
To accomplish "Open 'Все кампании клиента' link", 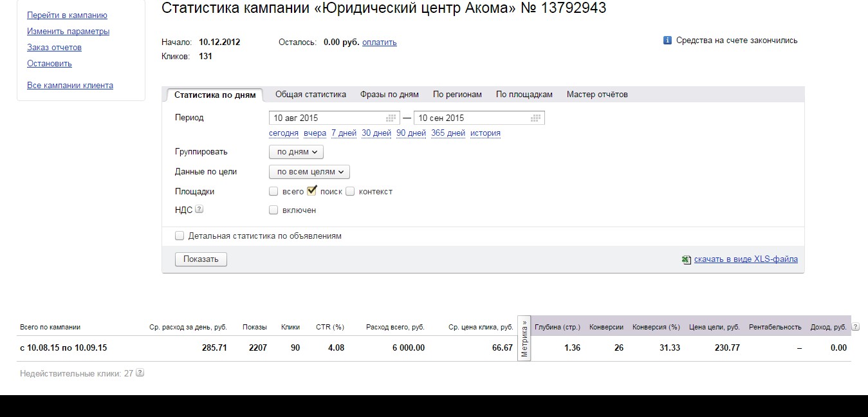I will point(70,86).
